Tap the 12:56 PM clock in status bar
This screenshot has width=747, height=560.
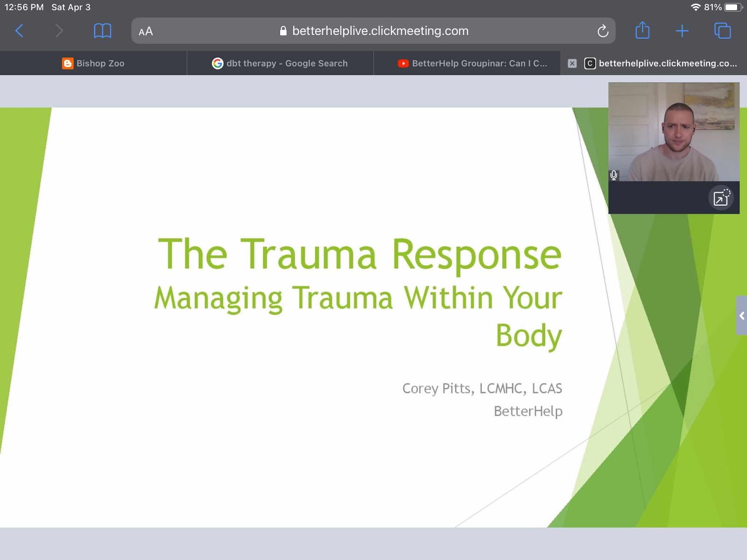point(24,7)
